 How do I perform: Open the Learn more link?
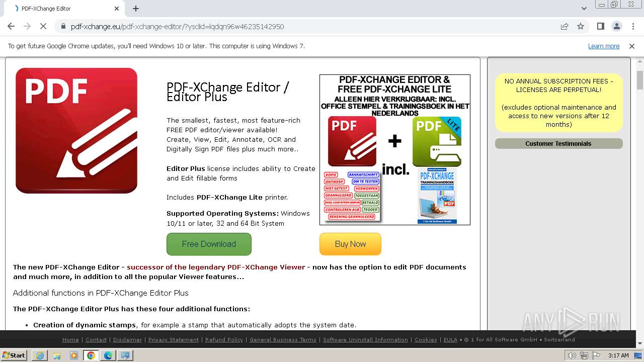point(604,46)
